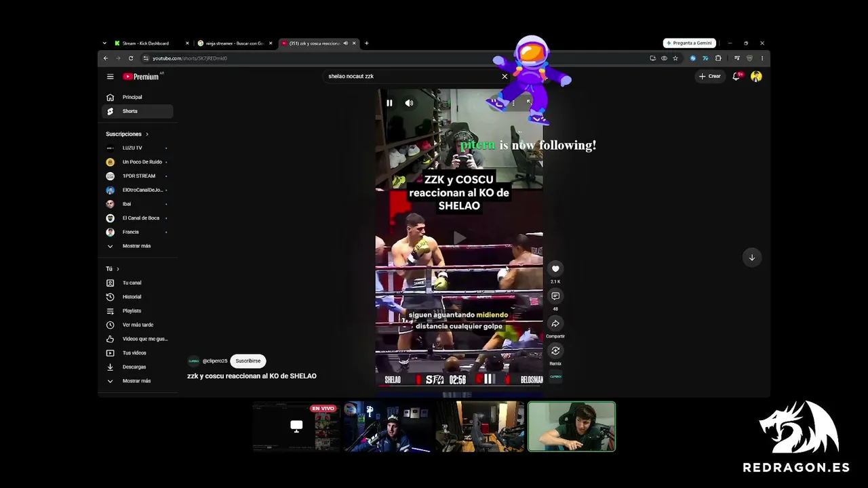Remix this Short
Viewport: 868px width, 488px height.
[555, 350]
